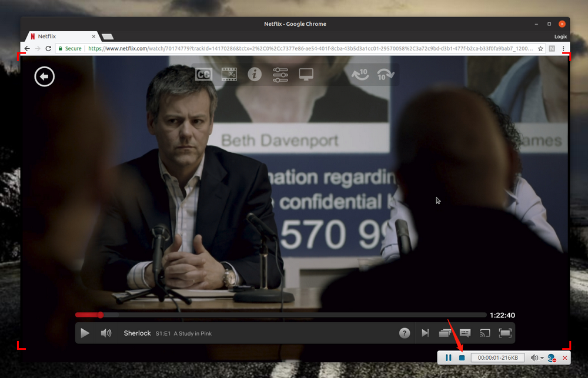Screen dimensions: 588x378
Task: Skip to the next episode
Action: [425, 333]
